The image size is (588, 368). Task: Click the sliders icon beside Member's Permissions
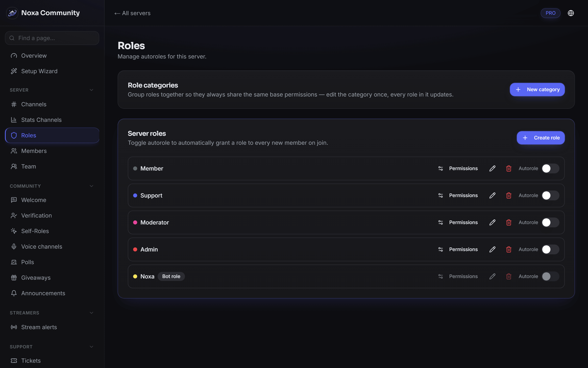pyautogui.click(x=441, y=168)
